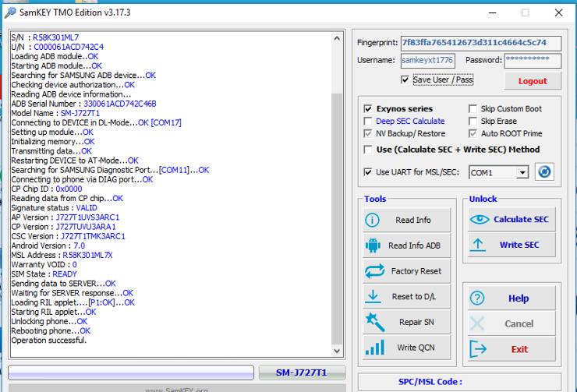Click the Factory Reset button label
The width and height of the screenshot is (577, 392).
coord(416,271)
